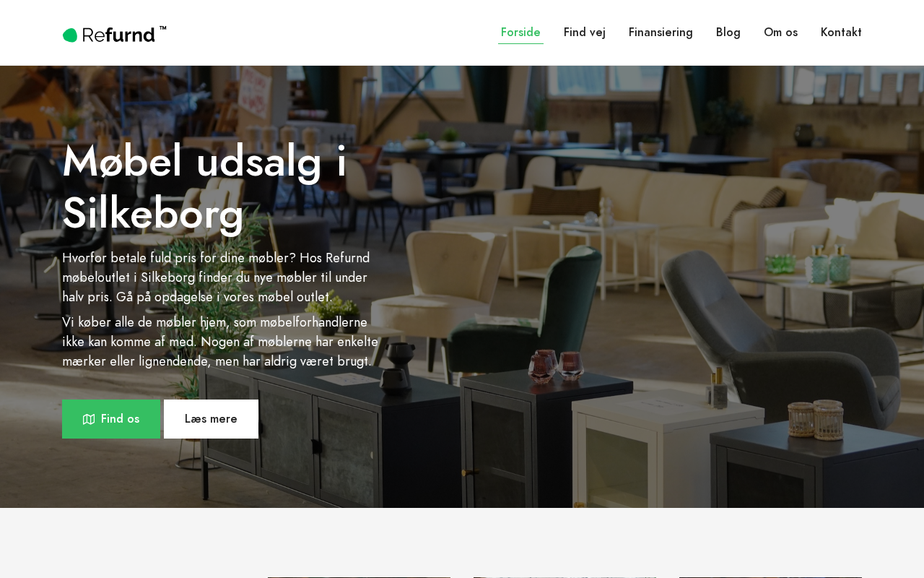
Task: Navigate to the Om os page
Action: click(780, 33)
